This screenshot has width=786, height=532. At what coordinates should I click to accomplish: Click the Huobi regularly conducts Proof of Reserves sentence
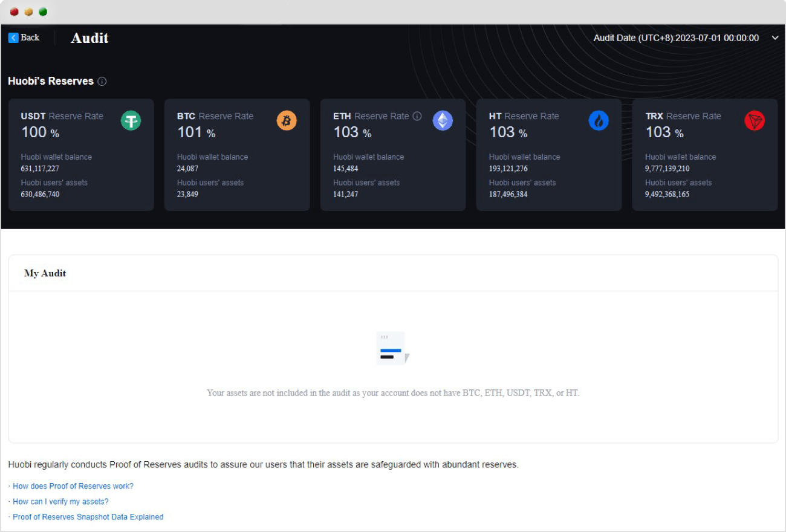tap(264, 465)
